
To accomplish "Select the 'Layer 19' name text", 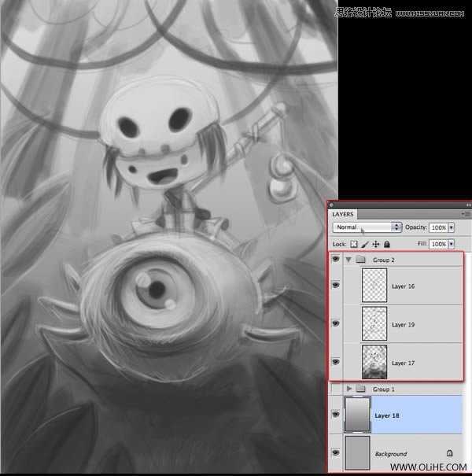I will (x=403, y=324).
